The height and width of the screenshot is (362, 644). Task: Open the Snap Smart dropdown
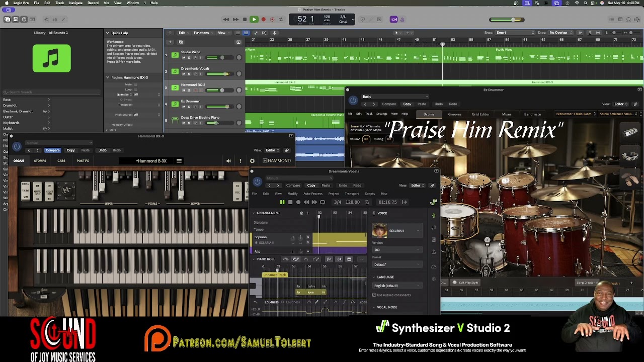[x=515, y=33]
